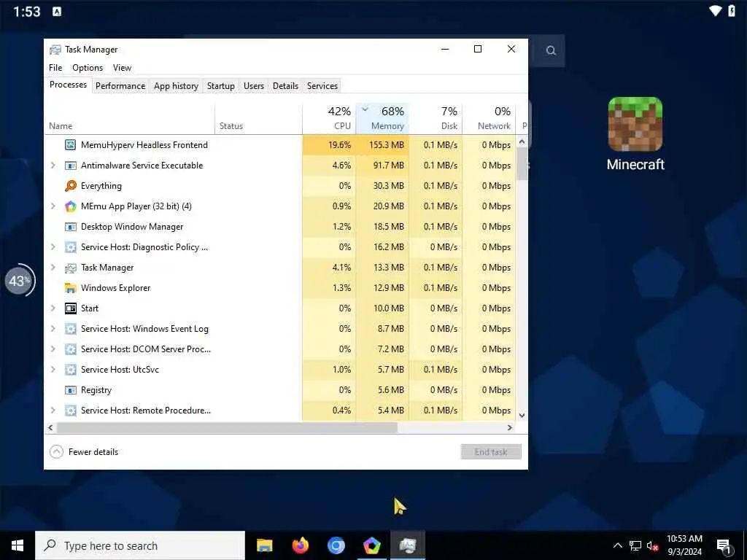The image size is (747, 560).
Task: Expand Service Host: UtcSvc row
Action: pyautogui.click(x=53, y=370)
